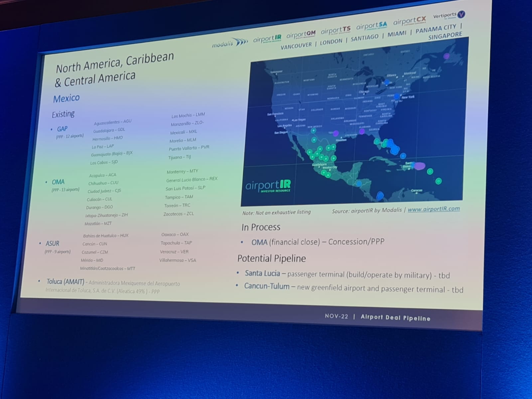The image size is (532, 399).
Task: Select the ASUR bullet heading
Action: [53, 243]
